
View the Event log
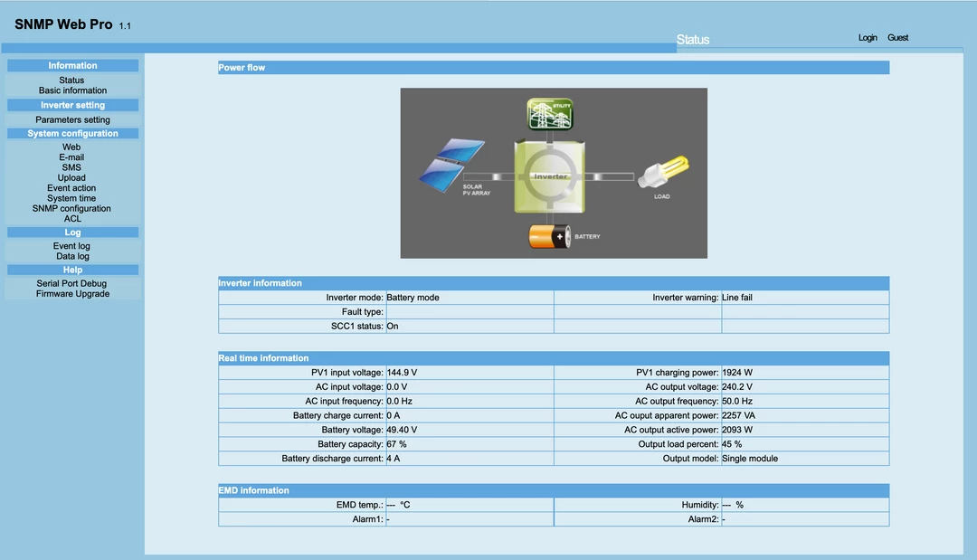tap(71, 245)
